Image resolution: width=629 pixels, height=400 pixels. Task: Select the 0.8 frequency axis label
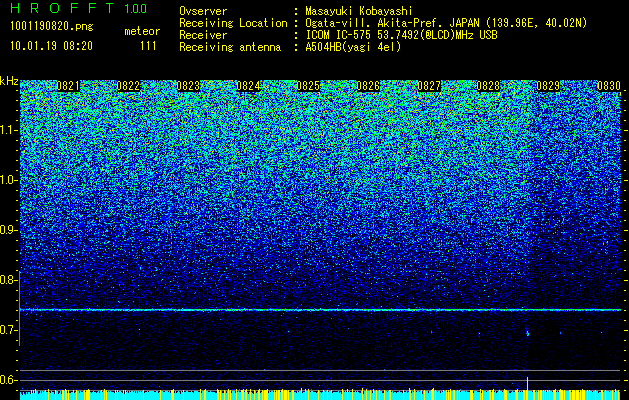[x=9, y=280]
